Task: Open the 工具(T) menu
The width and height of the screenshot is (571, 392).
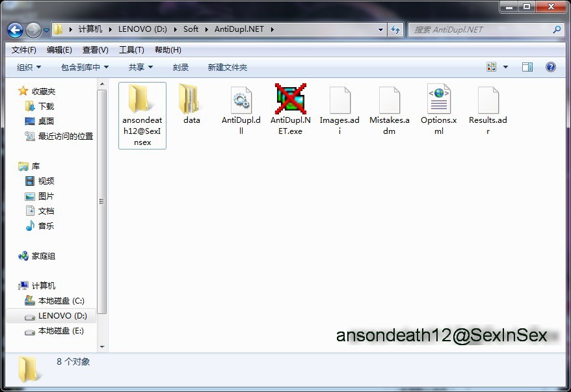Action: click(131, 50)
